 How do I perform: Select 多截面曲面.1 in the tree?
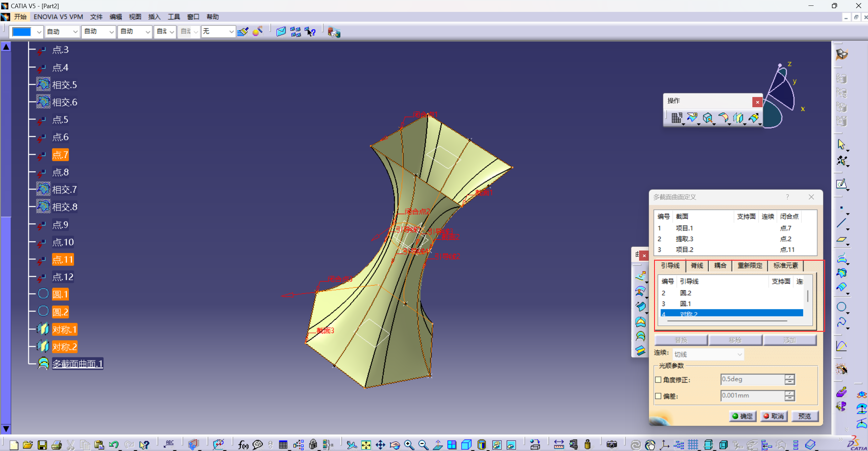coord(77,364)
